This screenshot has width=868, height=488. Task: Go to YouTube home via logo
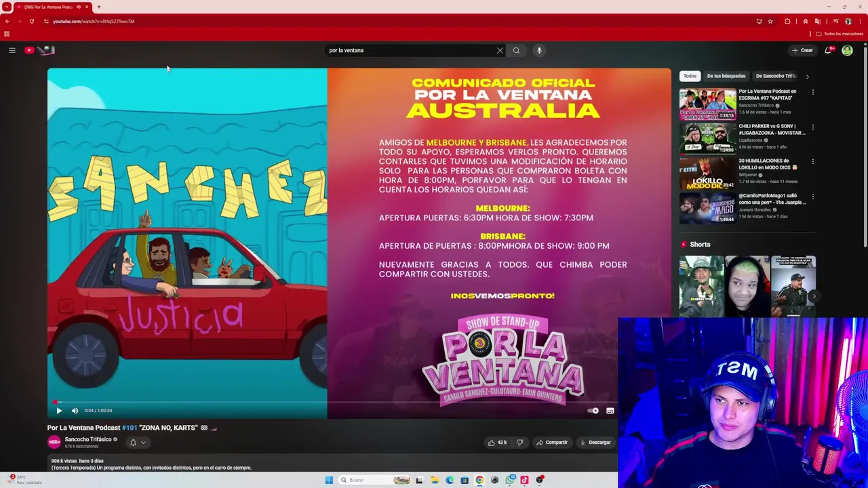40,50
